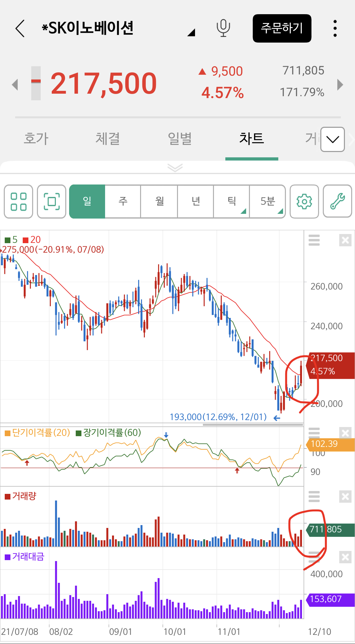355x644 pixels.
Task: Close the 거래대금 panel
Action: point(346,557)
